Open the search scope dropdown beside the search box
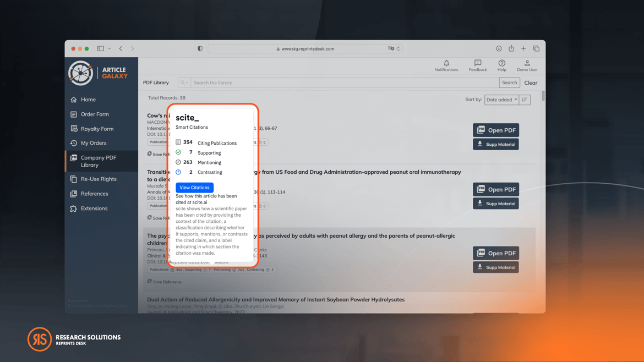Viewport: 644px width, 362px height. [184, 82]
